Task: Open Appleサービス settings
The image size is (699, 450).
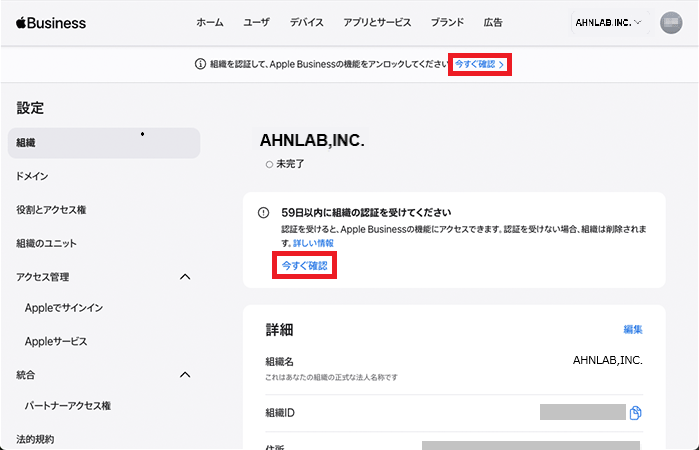Action: click(x=56, y=342)
